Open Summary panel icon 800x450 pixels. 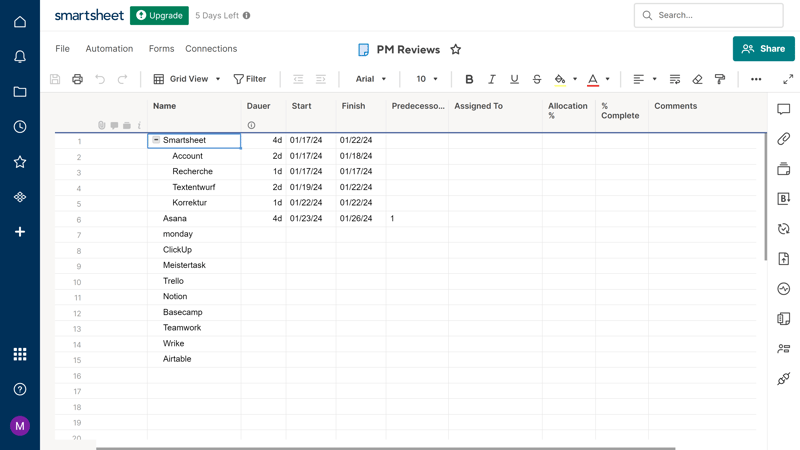coord(784,319)
